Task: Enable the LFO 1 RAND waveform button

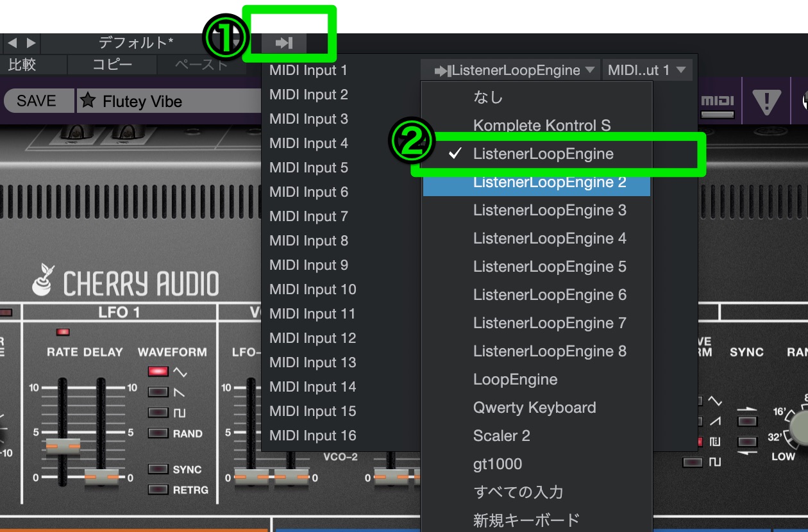Action: tap(158, 433)
